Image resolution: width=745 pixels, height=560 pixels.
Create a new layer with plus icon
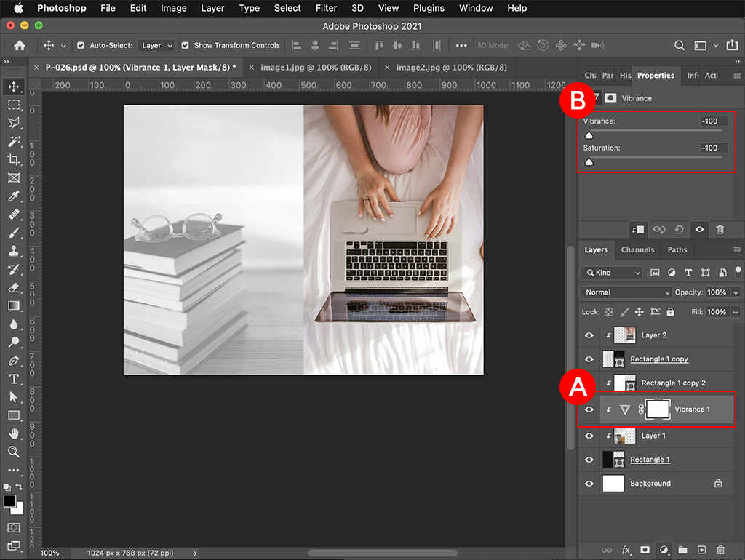click(701, 550)
